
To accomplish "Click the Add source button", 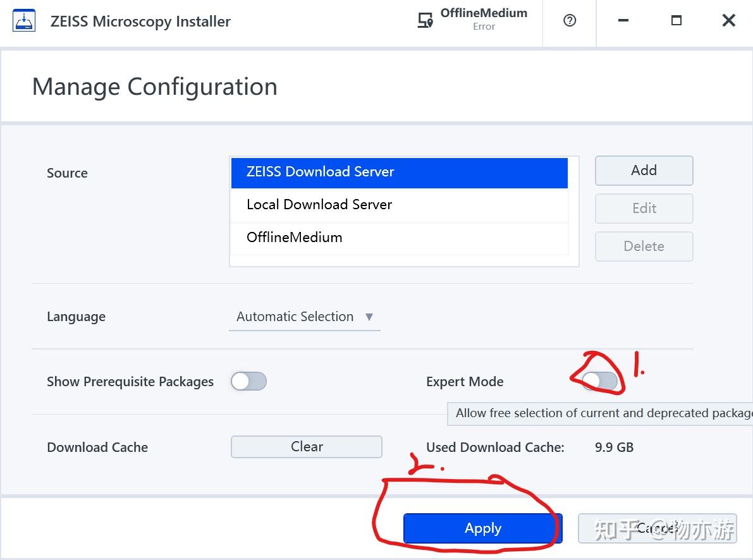I will [644, 171].
